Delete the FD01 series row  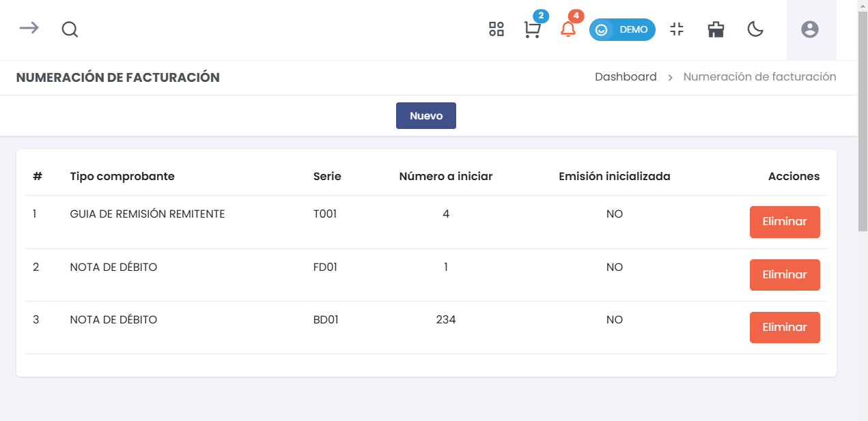click(785, 275)
